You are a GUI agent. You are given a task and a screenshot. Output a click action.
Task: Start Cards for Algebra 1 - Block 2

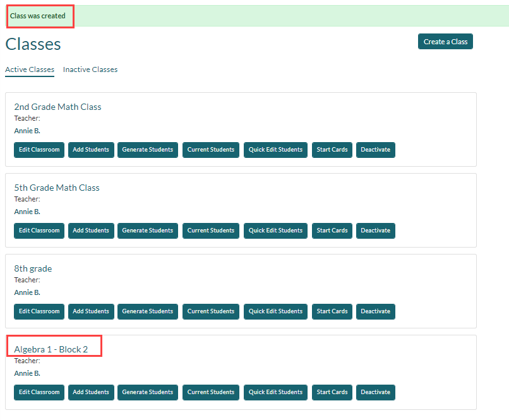click(332, 392)
